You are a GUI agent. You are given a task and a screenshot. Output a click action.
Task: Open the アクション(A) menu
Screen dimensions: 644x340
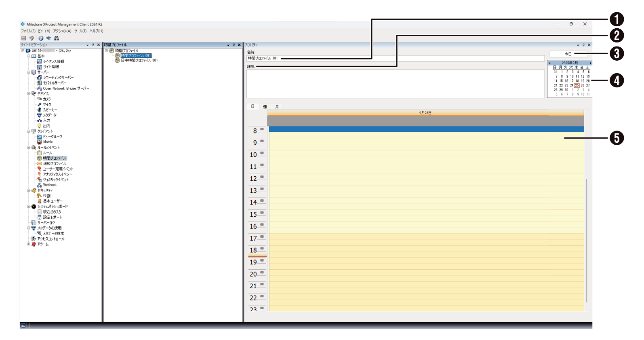point(62,31)
